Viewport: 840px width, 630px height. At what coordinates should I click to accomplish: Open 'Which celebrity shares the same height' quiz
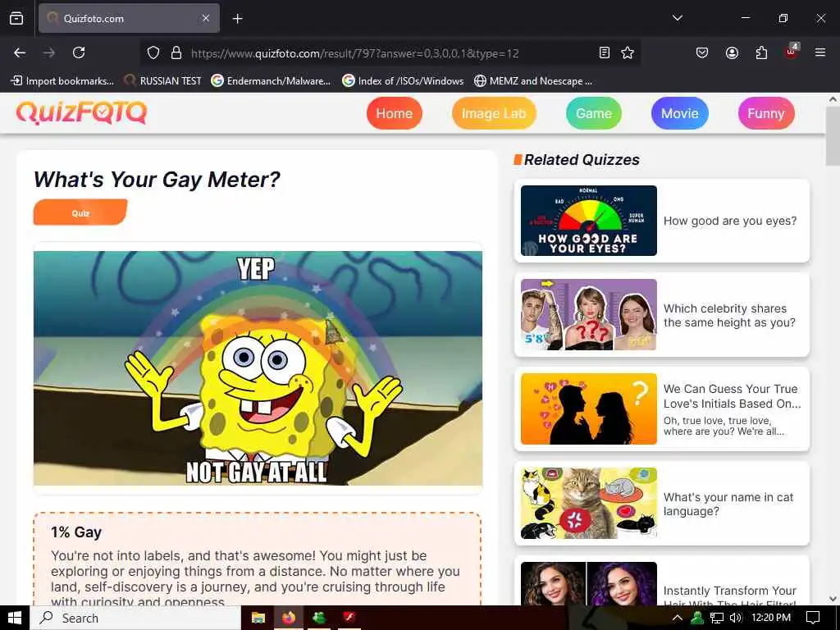(662, 314)
